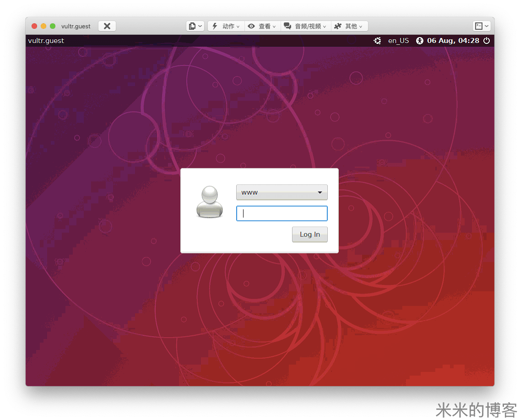This screenshot has width=520, height=420.
Task: Click the power icon in the top bar
Action: (x=487, y=41)
